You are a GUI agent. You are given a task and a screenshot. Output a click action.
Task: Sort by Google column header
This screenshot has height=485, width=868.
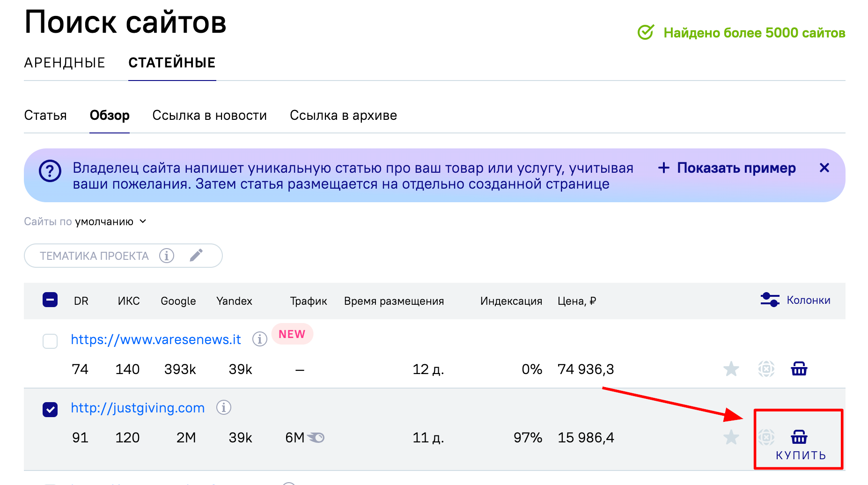[x=178, y=301]
